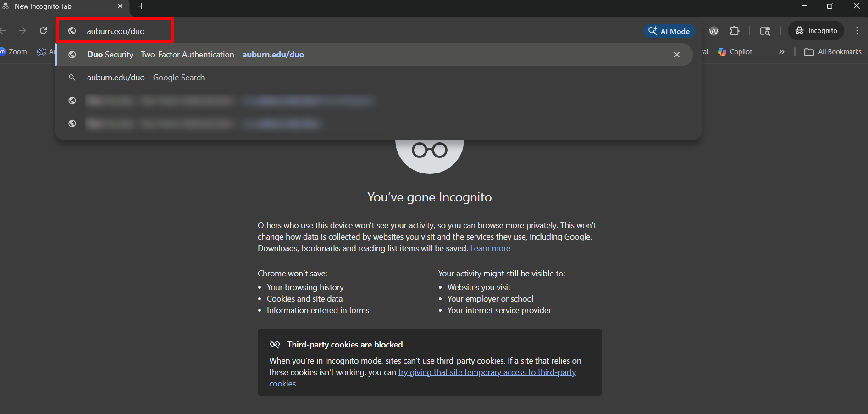Click the Chrome won't save: label
Screen dimensions: 868x414
click(x=293, y=274)
